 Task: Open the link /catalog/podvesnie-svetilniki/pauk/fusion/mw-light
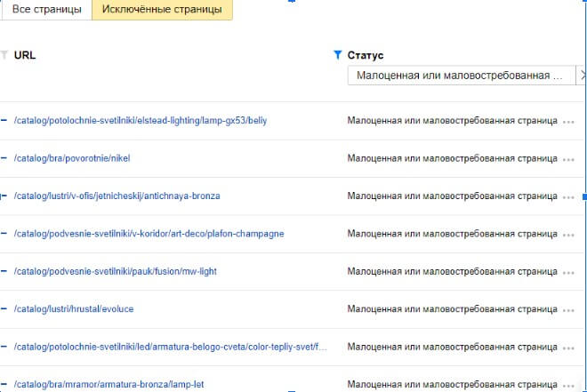[116, 271]
